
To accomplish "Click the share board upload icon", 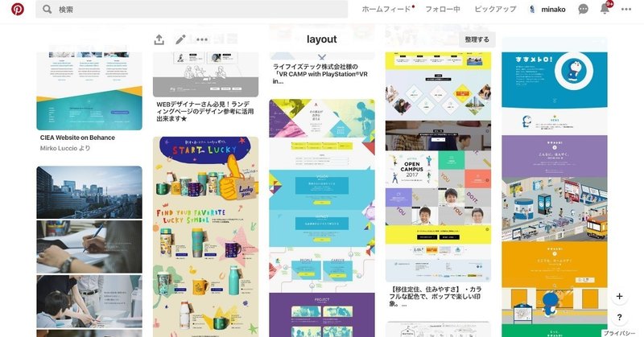I will [x=159, y=39].
